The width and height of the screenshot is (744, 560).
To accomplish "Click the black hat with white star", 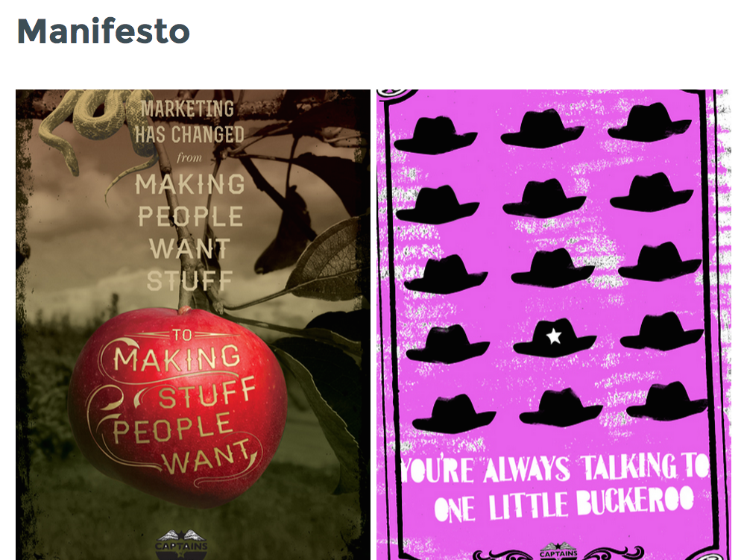I will (x=554, y=338).
